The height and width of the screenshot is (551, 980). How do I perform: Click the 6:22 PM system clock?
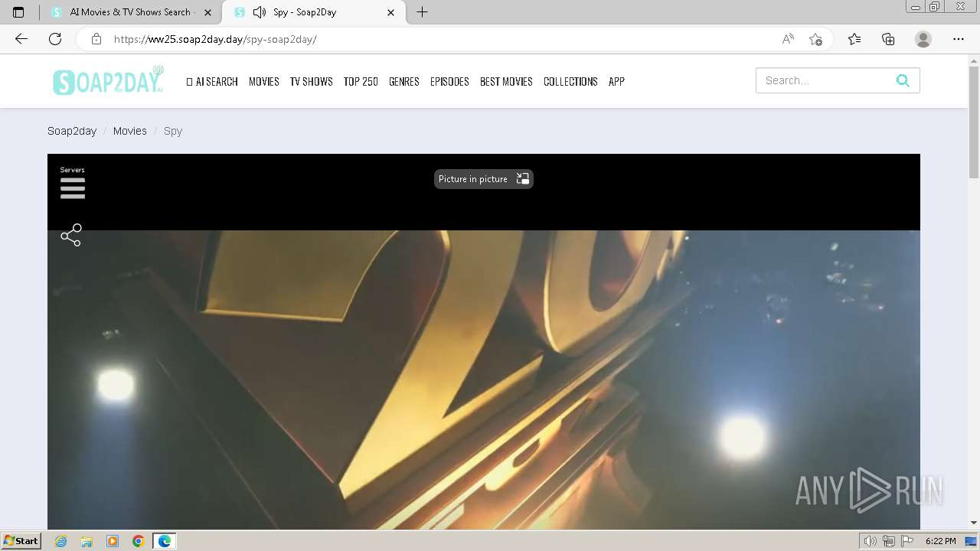point(940,541)
